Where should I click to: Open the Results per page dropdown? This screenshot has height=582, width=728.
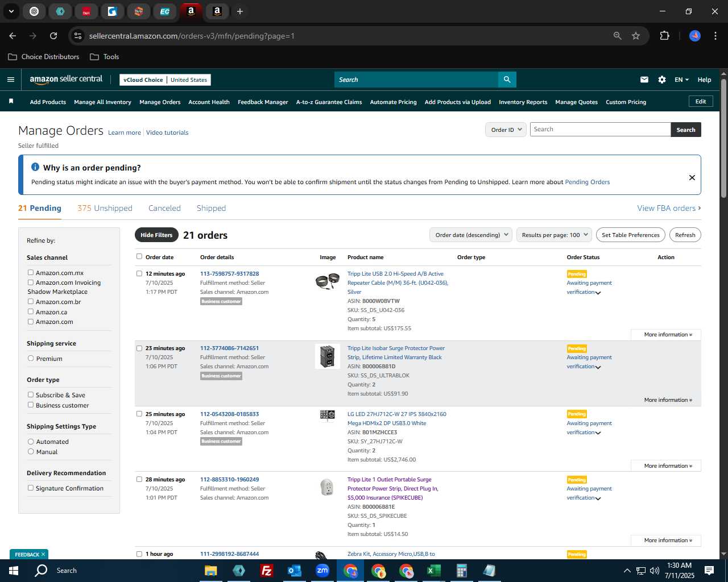click(555, 235)
